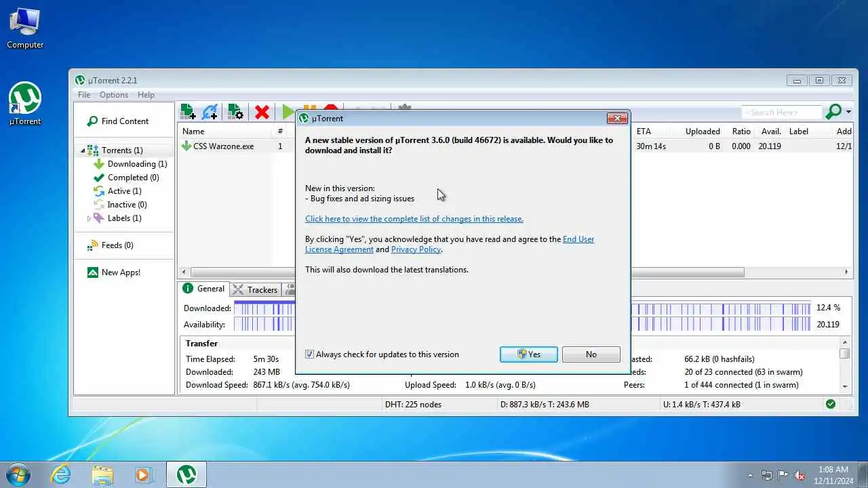Click the magnifier search icon in toolbar

(833, 112)
